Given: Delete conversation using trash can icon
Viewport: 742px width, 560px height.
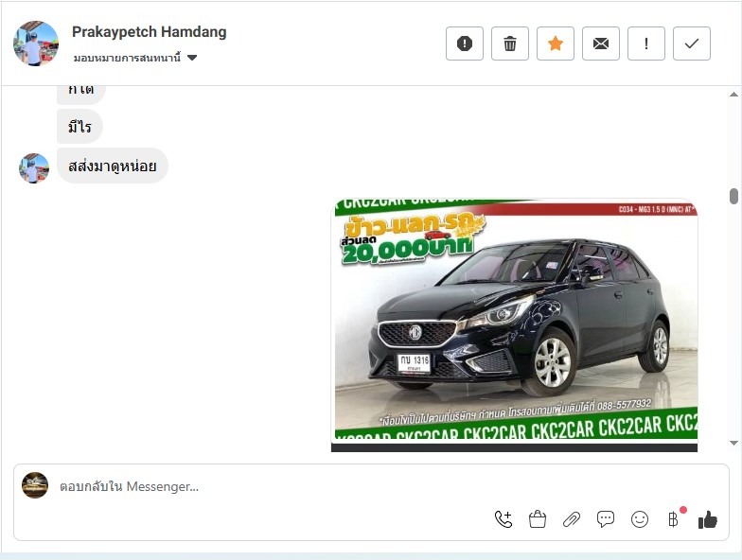Looking at the screenshot, I should coord(509,44).
